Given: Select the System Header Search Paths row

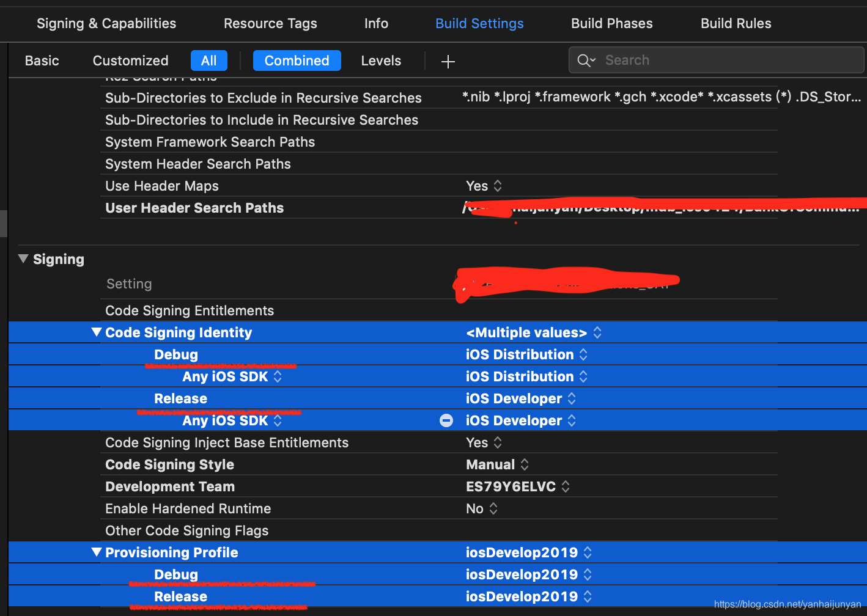Looking at the screenshot, I should [439, 164].
